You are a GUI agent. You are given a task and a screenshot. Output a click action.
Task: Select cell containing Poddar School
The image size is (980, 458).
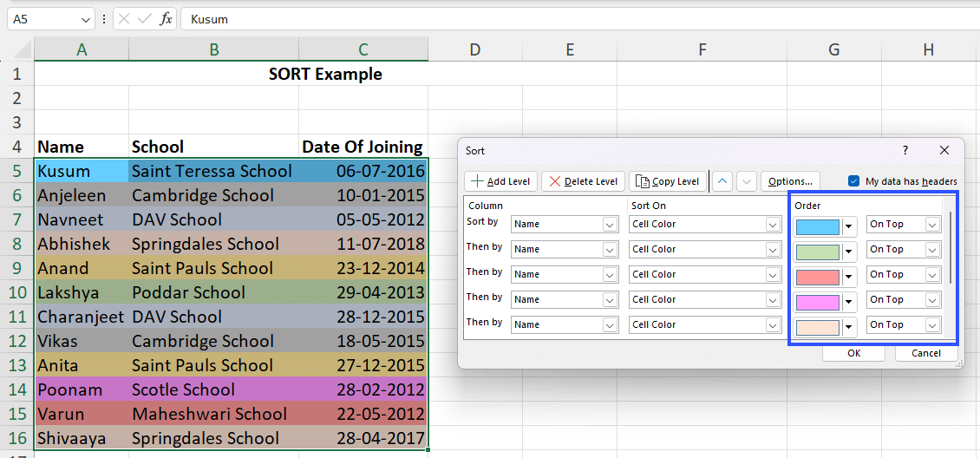(x=213, y=292)
